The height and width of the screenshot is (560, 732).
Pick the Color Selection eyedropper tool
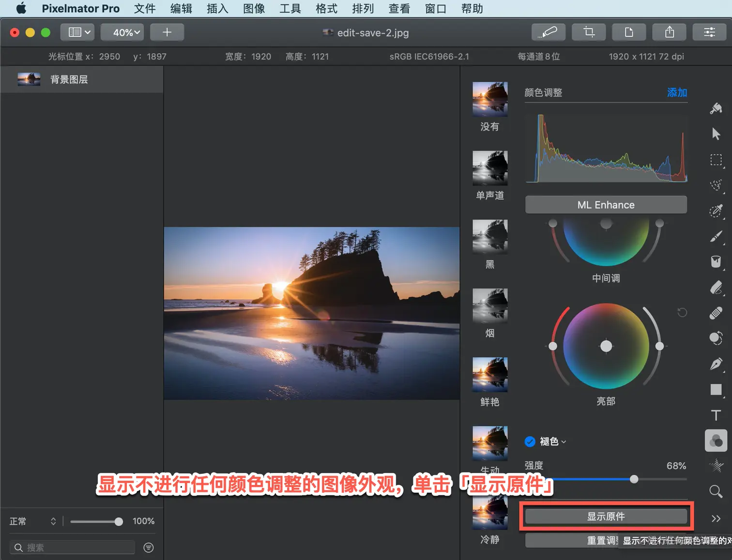pos(716,211)
